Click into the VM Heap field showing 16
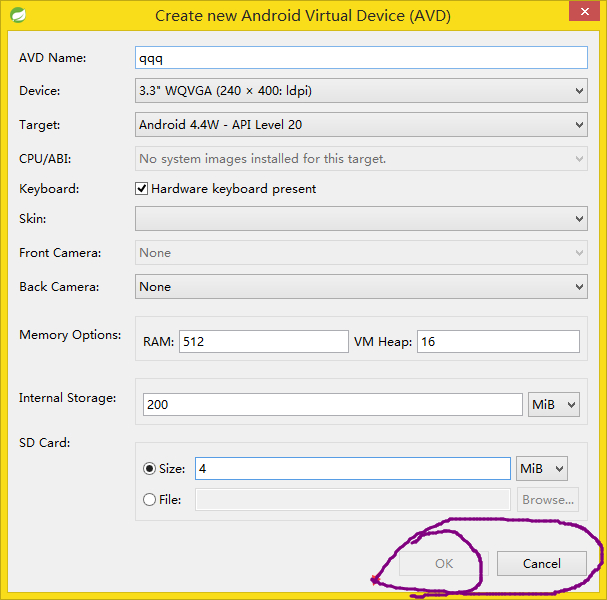 pos(498,341)
